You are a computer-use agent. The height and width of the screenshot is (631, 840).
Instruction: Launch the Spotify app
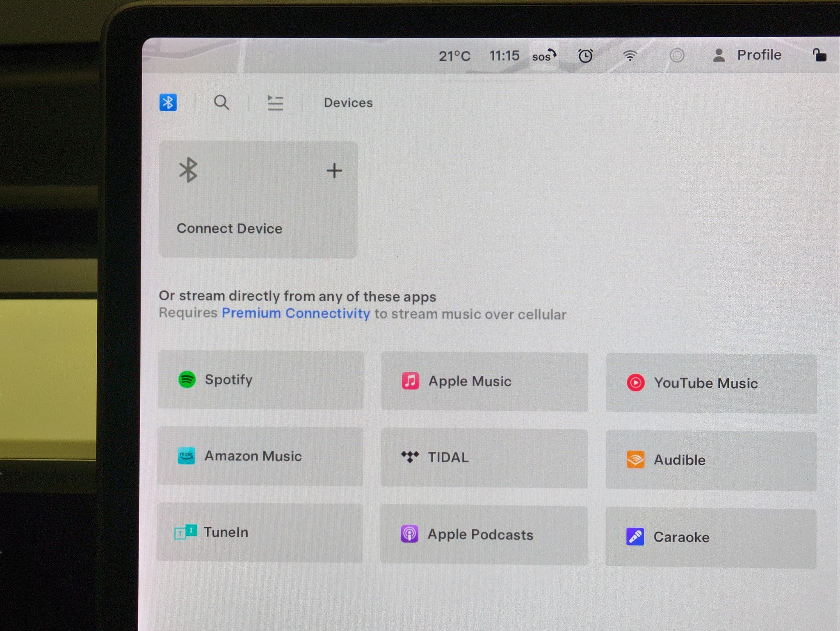pyautogui.click(x=260, y=380)
